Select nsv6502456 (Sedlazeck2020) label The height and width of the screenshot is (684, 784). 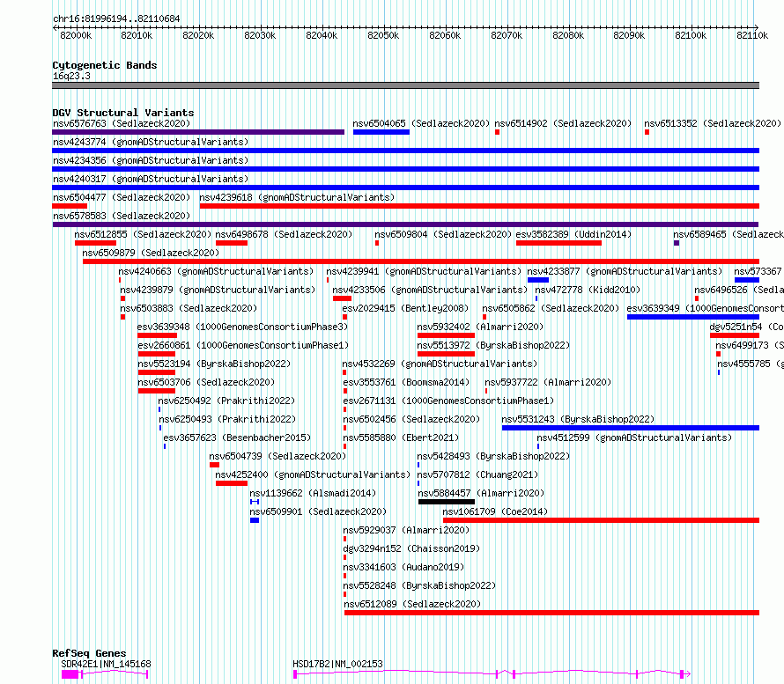pyautogui.click(x=411, y=419)
